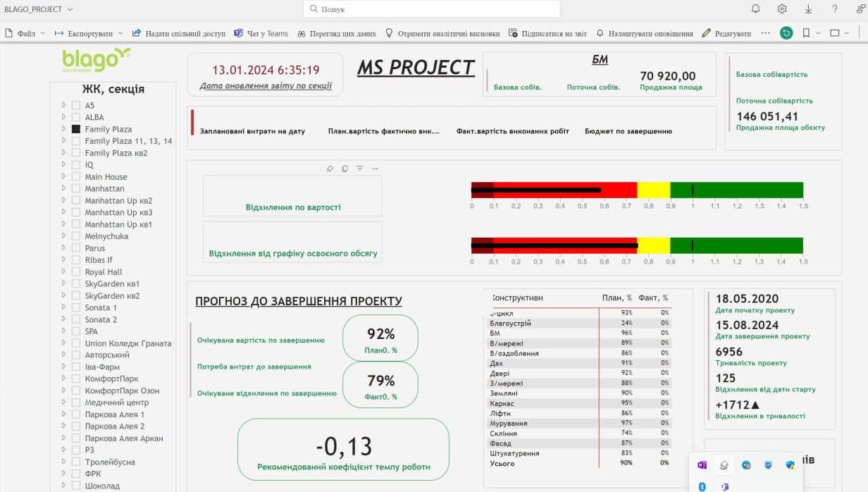Click the green refresh visuals icon
Screen dimensions: 868x492
coord(786,33)
